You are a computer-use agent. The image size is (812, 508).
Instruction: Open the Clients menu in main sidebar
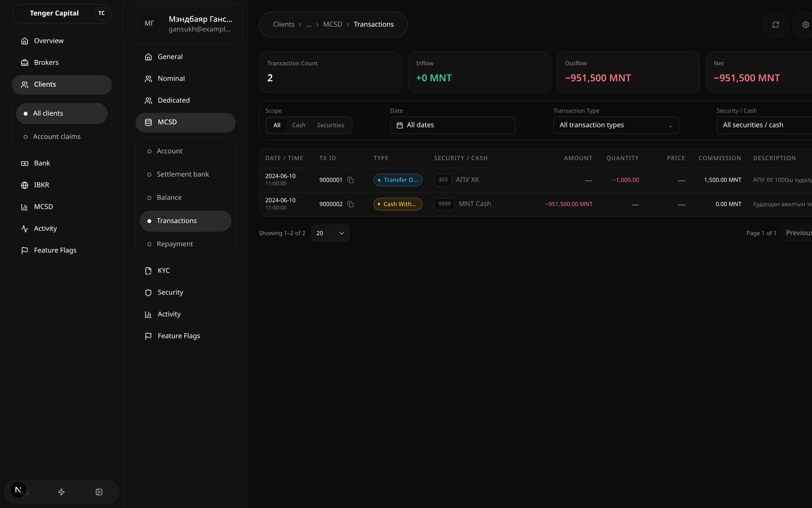point(62,85)
